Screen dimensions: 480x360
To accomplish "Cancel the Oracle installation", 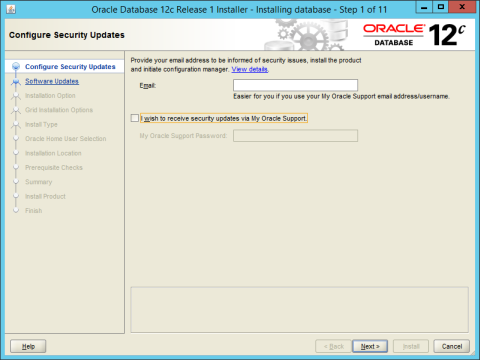I will (452, 346).
